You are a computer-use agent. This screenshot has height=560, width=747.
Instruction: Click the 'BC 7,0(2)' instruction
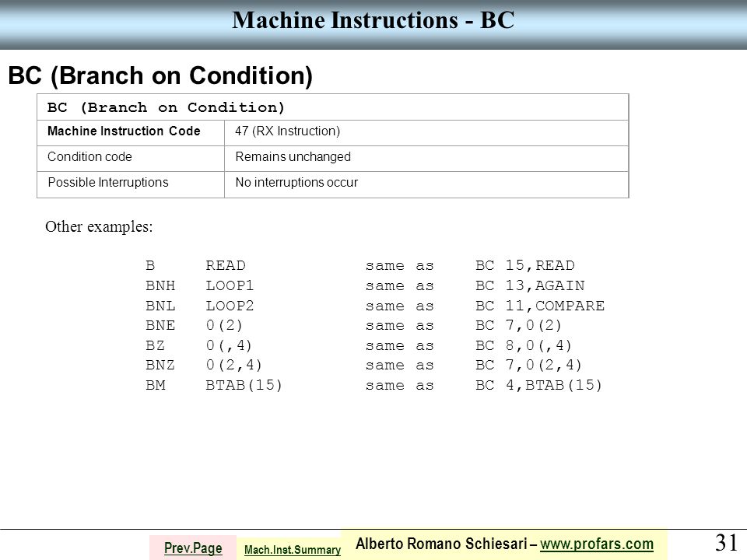pyautogui.click(x=518, y=325)
